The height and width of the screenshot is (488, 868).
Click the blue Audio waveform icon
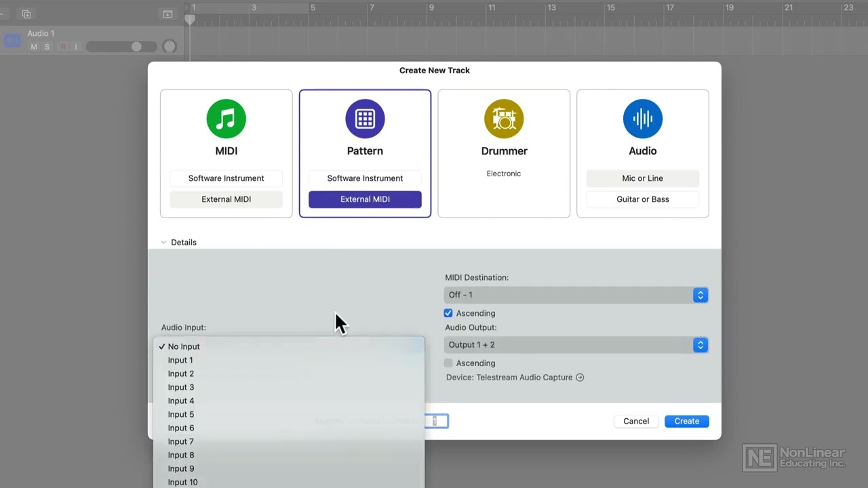click(642, 119)
